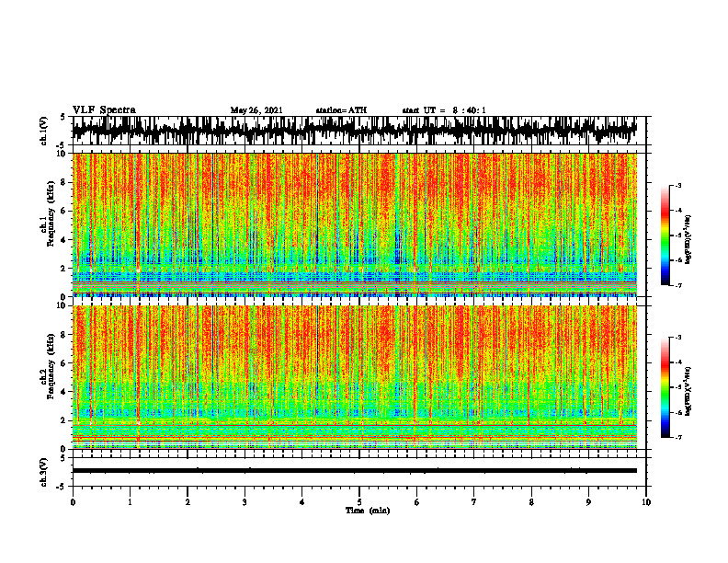Click time axis tick label "9"
This screenshot has width=728, height=563.
coord(588,502)
